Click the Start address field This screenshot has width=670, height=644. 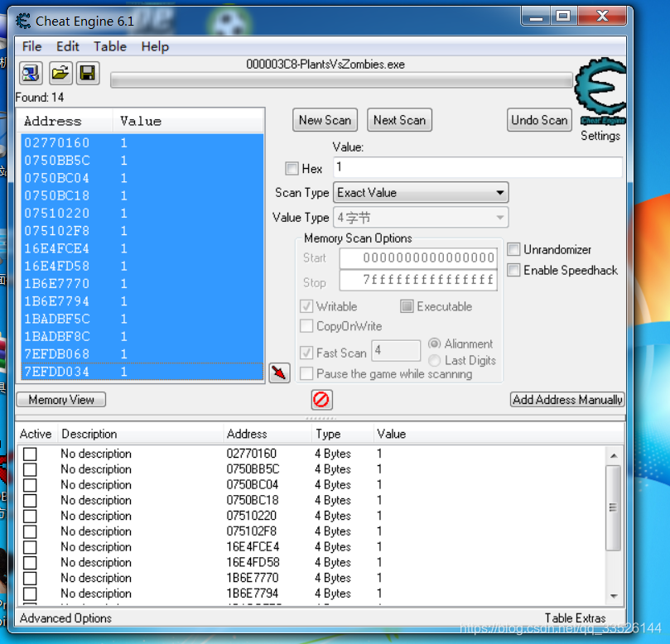(x=418, y=257)
